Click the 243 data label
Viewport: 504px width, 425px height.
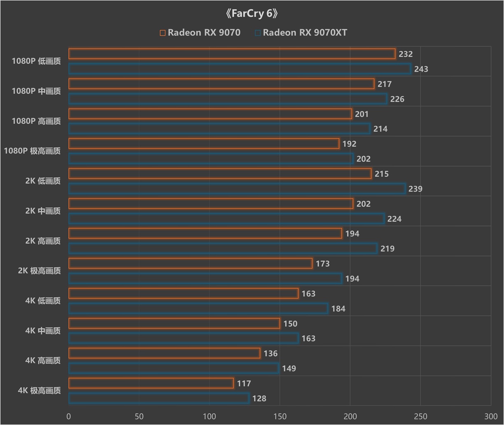click(x=421, y=69)
